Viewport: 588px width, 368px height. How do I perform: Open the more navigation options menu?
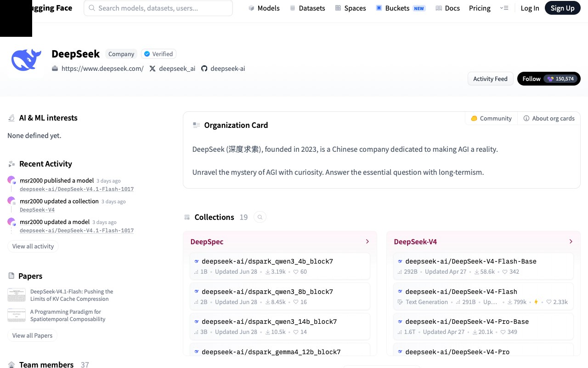pyautogui.click(x=504, y=8)
